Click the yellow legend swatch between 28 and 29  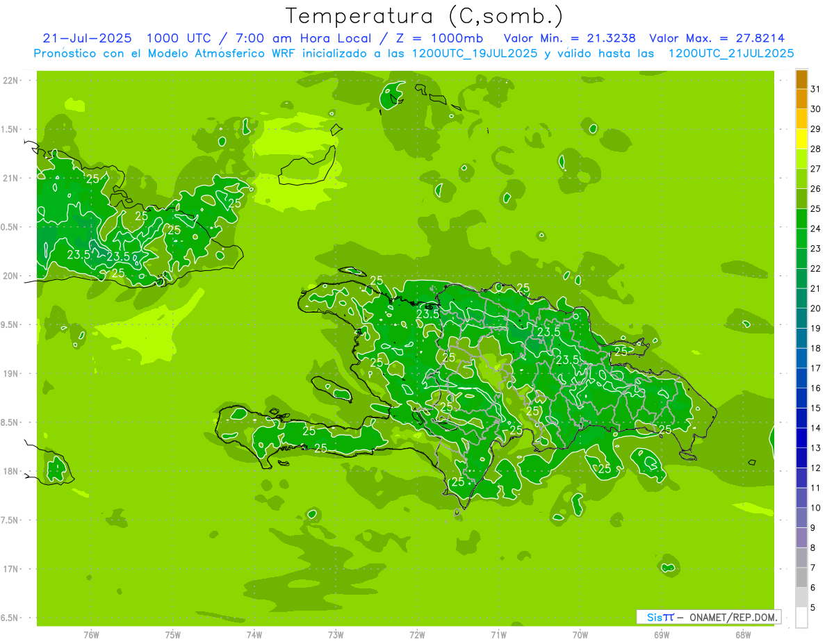pos(801,140)
